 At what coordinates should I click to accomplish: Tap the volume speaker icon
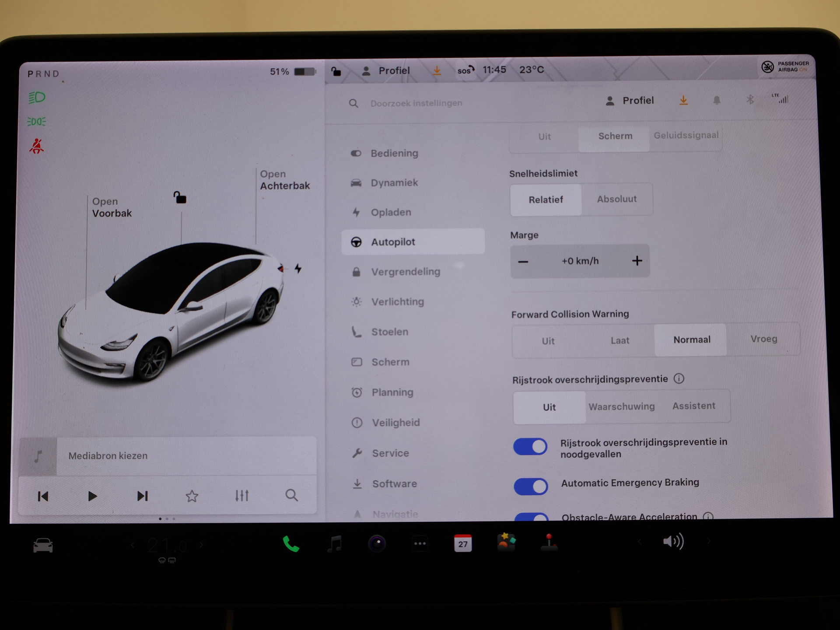tap(673, 542)
